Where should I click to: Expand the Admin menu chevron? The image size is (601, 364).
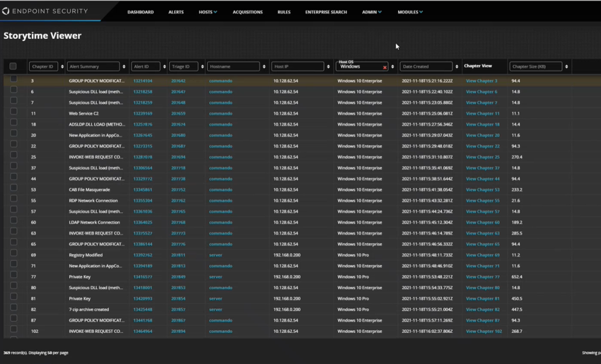tap(380, 12)
